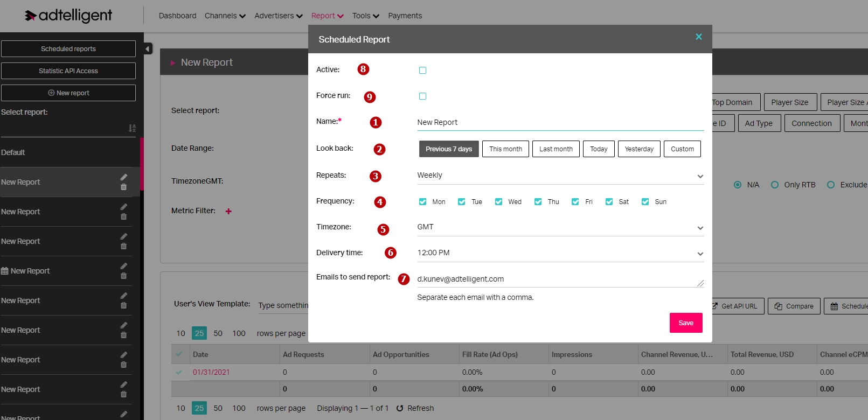Open the Timezone GMT dropdown

click(x=560, y=227)
